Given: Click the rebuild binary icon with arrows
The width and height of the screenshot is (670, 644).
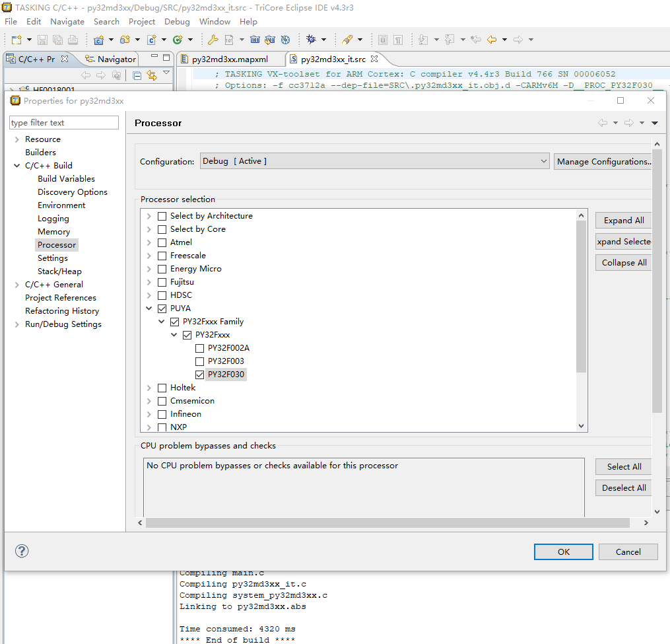Looking at the screenshot, I should click(270, 40).
